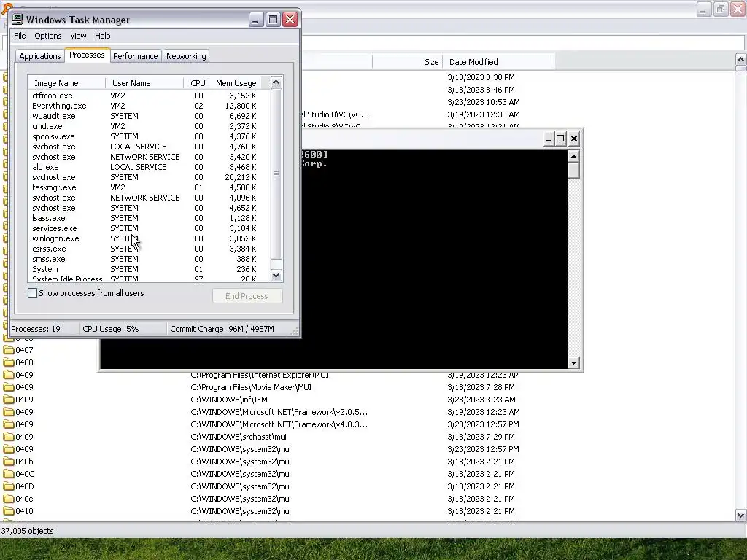Viewport: 747px width, 560px height.
Task: Click Commit Charge status in Task Manager
Action: [x=222, y=329]
